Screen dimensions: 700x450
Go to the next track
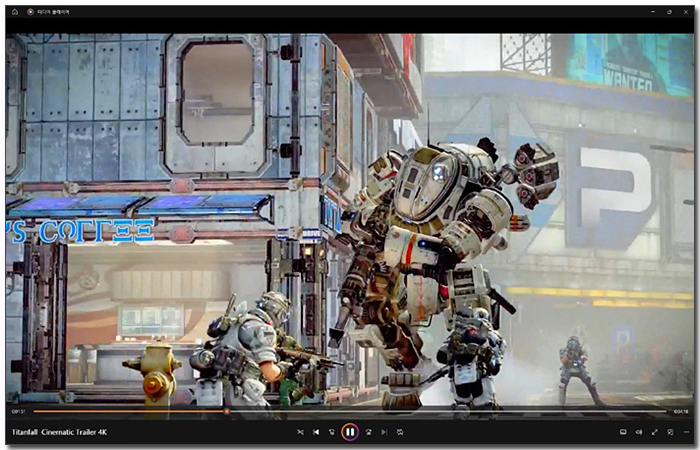384,432
